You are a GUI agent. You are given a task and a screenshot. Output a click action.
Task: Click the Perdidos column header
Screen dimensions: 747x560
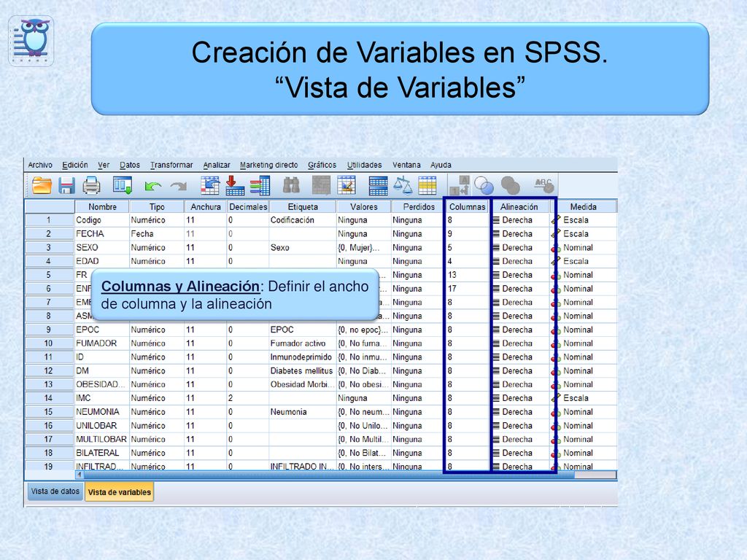419,206
